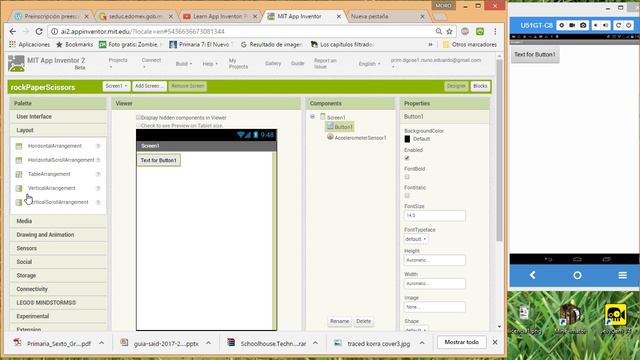Click the green Chrome extension icon

[480, 31]
